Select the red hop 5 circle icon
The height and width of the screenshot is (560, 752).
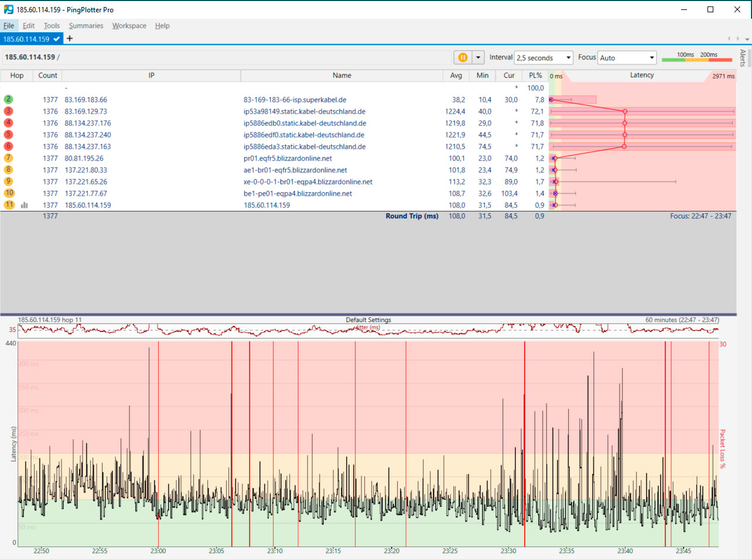click(8, 135)
